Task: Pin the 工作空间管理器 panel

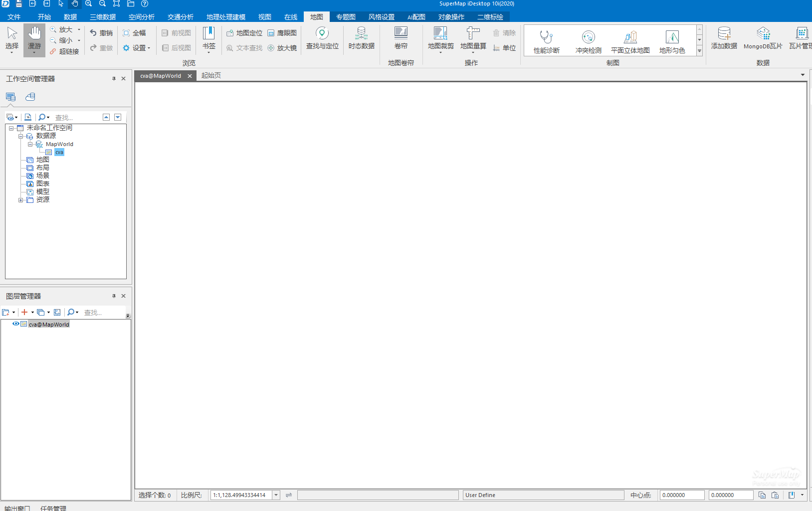Action: [x=114, y=79]
